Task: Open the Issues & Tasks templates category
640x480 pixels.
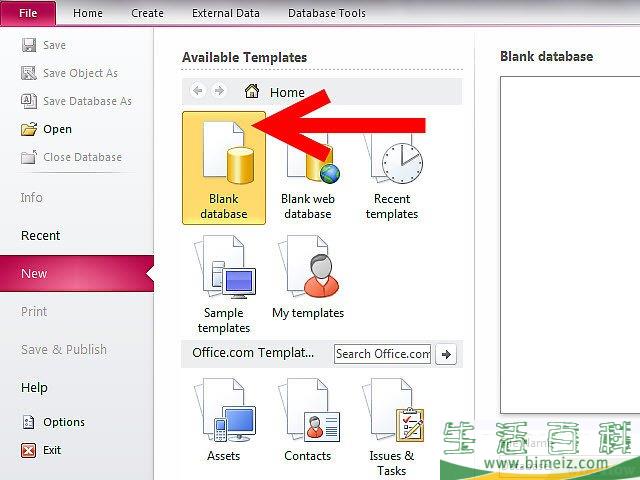Action: tap(392, 427)
